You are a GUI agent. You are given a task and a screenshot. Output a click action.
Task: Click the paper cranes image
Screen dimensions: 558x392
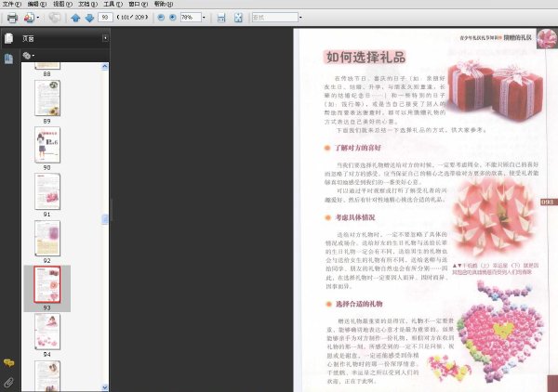494,218
